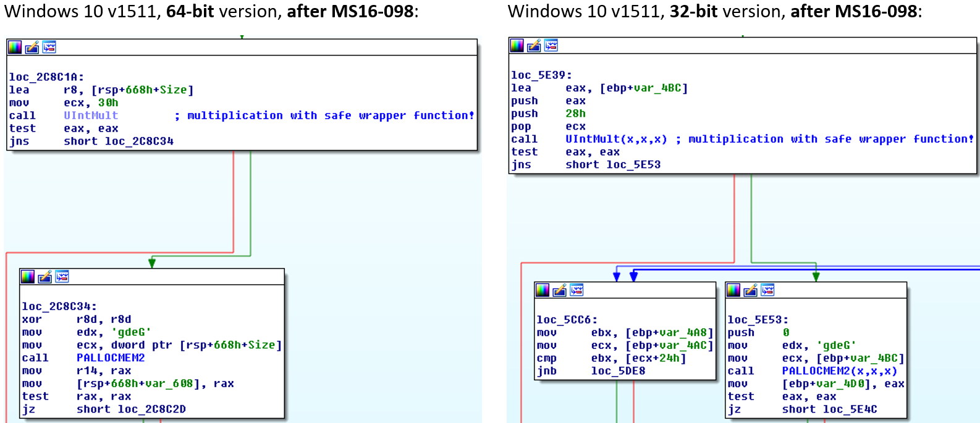Click the pencil edit icon on loc_2C8C1A block
The height and width of the screenshot is (423, 980).
click(x=32, y=47)
